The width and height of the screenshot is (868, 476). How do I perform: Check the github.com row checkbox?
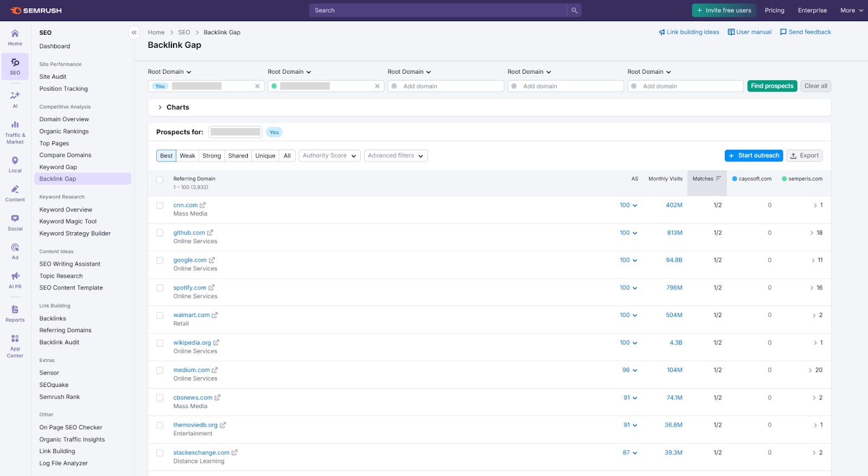[160, 233]
